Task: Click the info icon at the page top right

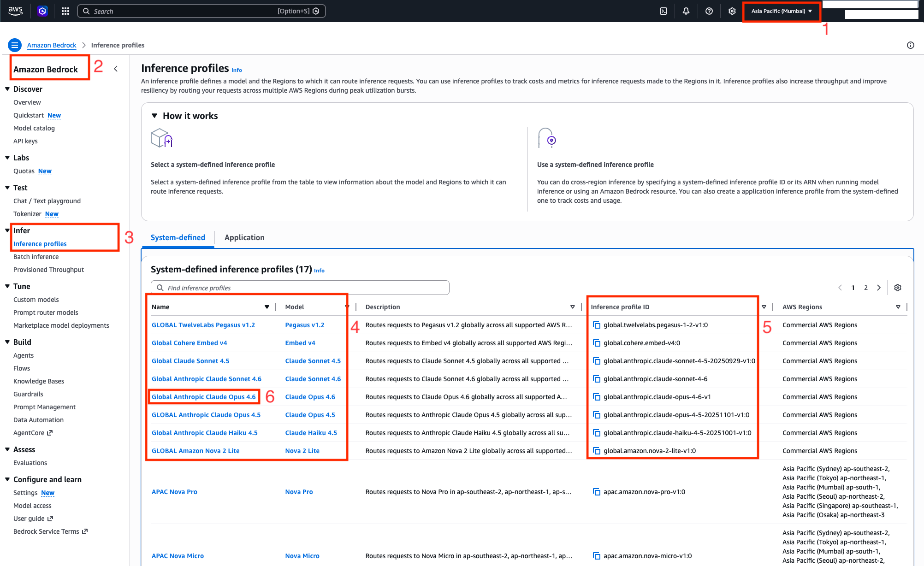Action: tap(911, 45)
